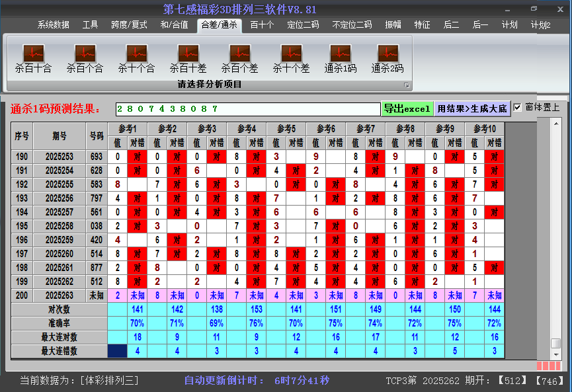The image size is (572, 392).
Task: Click the prediction result number field
Action: pos(248,108)
